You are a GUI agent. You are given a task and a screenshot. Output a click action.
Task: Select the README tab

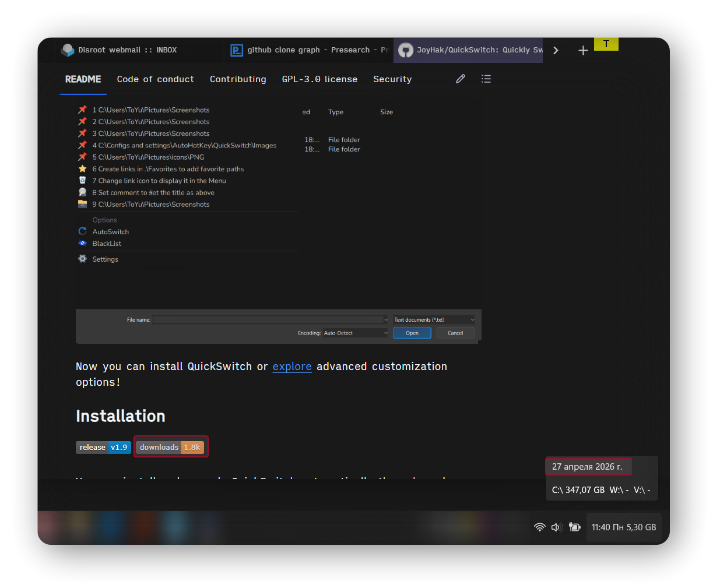pos(83,79)
